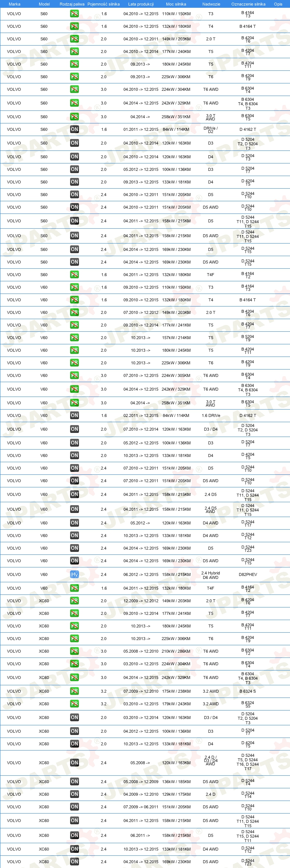The height and width of the screenshot is (868, 290).
Task: Click the Pojemność silnika column header
Action: (x=103, y=4)
